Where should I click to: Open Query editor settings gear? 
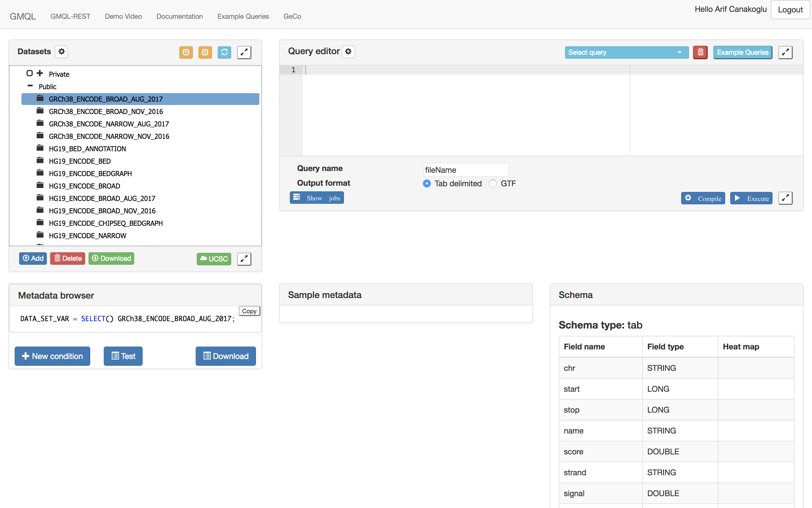(x=348, y=52)
